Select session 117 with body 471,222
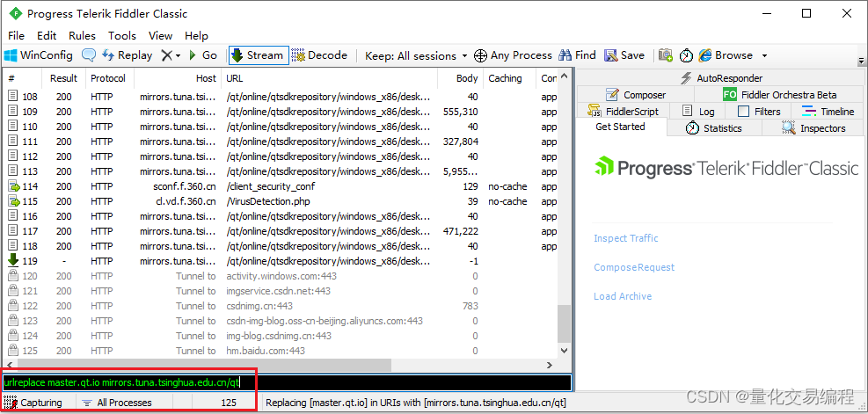 click(282, 231)
